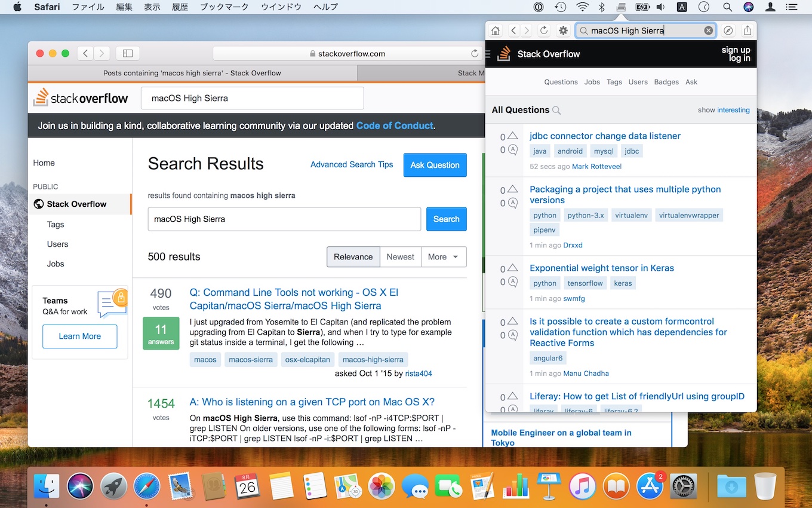Open Apple menu
The image size is (812, 508).
click(17, 7)
